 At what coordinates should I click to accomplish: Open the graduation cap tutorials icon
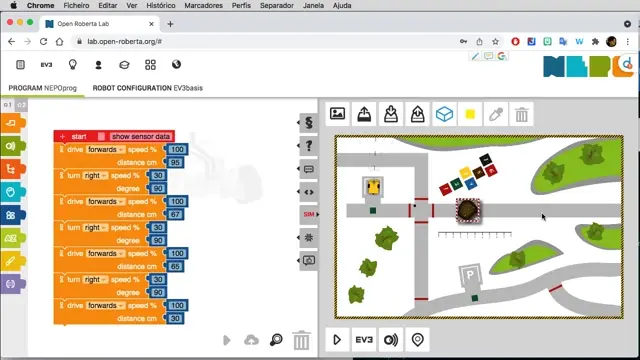124,64
